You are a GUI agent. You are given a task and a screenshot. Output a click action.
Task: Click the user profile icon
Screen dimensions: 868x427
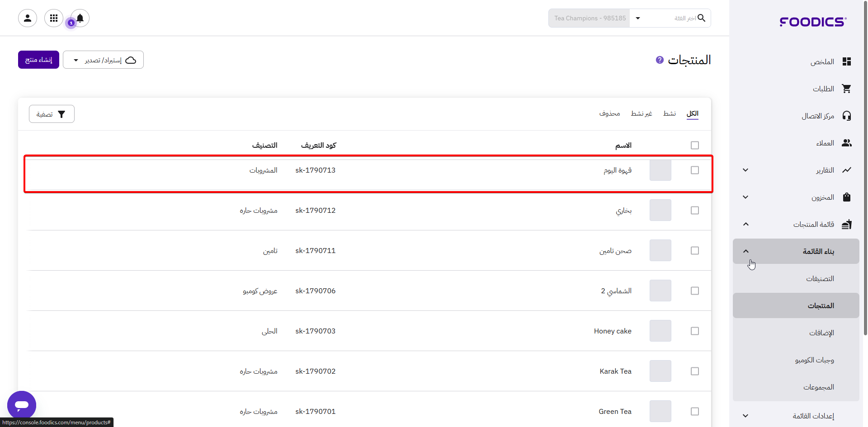point(28,18)
